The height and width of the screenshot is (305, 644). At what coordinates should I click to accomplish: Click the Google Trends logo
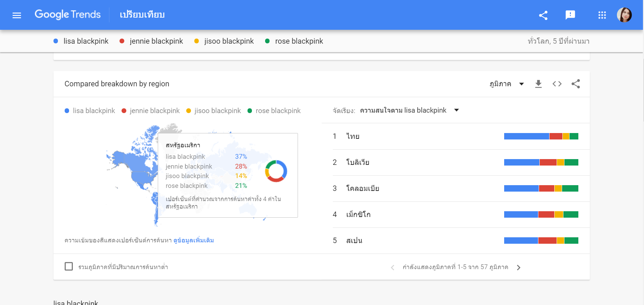[68, 15]
